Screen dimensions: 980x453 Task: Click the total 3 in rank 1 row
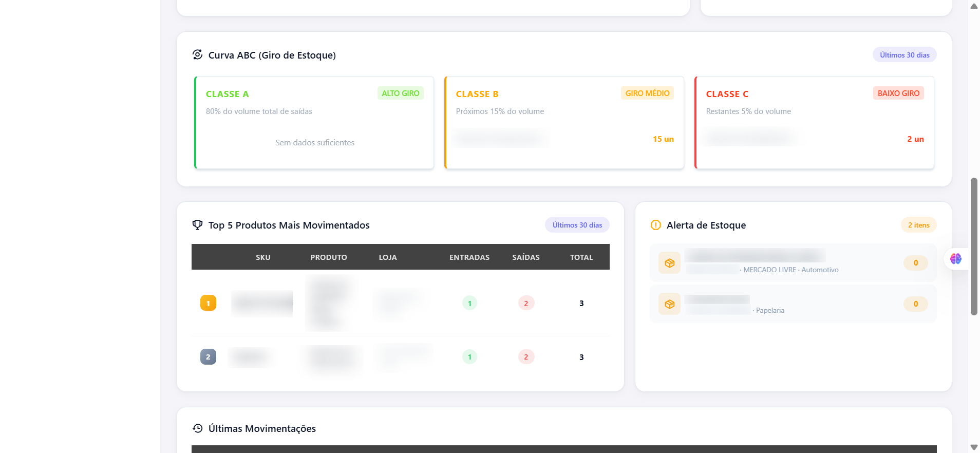(581, 303)
